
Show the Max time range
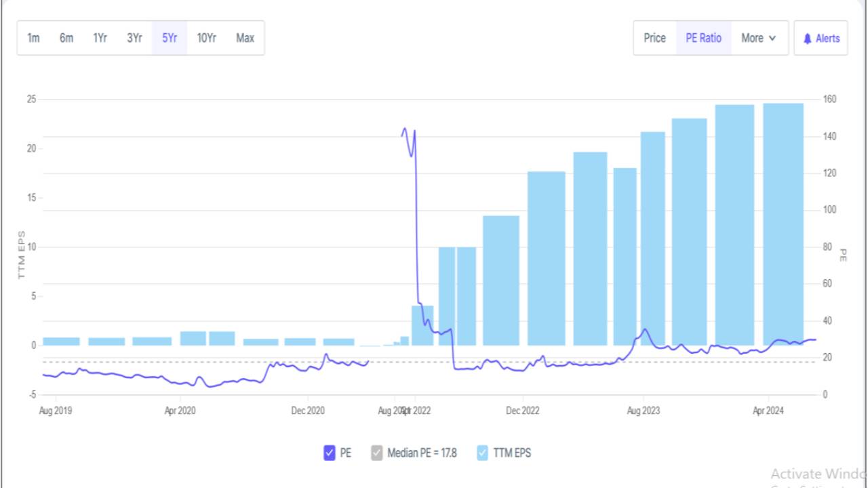[x=245, y=38]
